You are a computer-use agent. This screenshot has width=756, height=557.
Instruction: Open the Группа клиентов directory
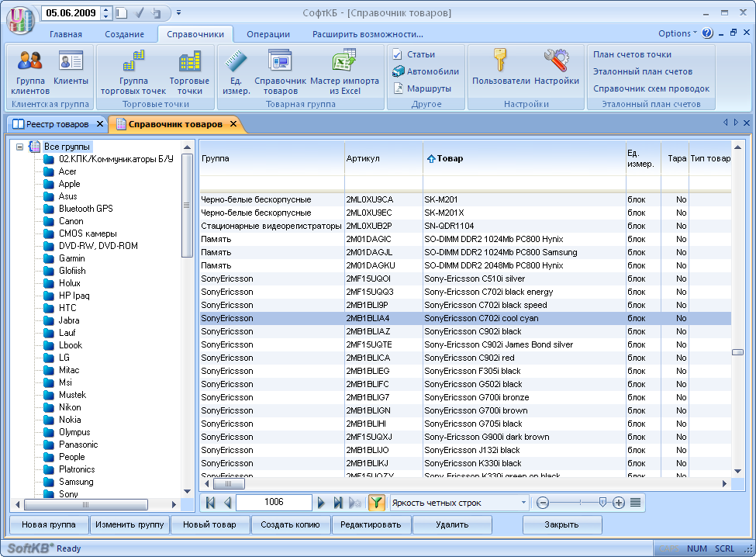tap(30, 72)
